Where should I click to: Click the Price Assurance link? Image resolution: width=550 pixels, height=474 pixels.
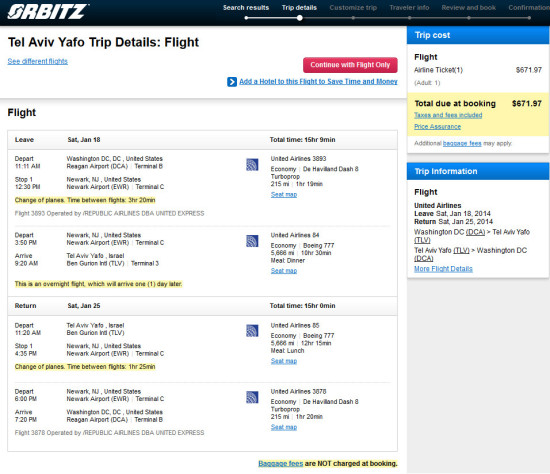437,127
